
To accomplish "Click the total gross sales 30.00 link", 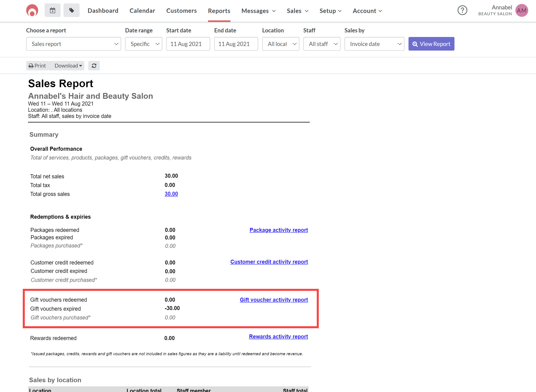I will [171, 194].
